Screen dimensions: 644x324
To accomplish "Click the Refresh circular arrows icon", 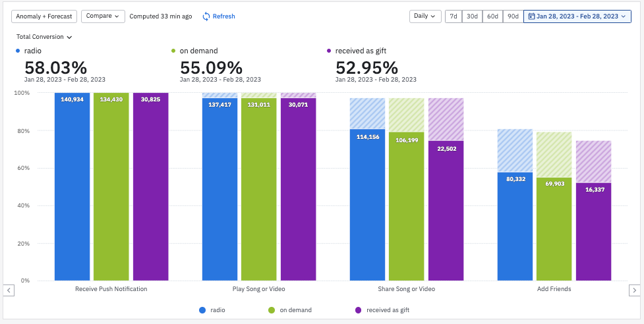I will point(206,16).
